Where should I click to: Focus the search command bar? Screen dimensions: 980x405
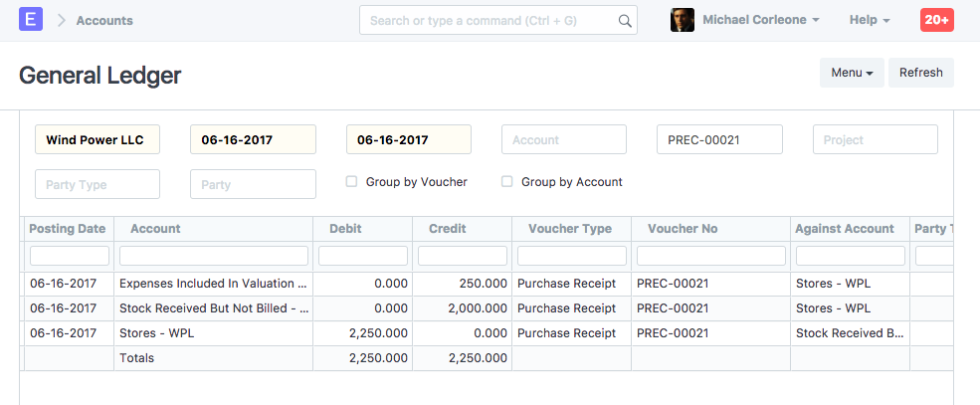pos(488,20)
